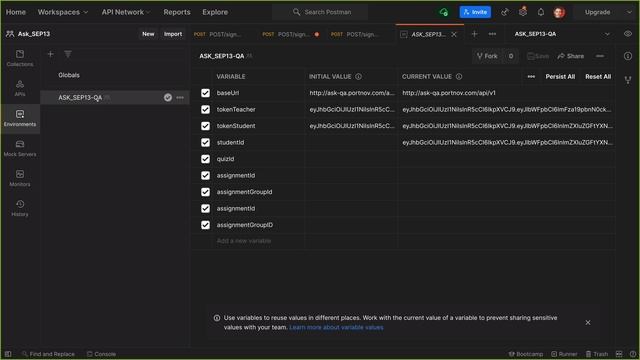The height and width of the screenshot is (360, 640).
Task: Create new environment with plus icon
Action: [51, 54]
